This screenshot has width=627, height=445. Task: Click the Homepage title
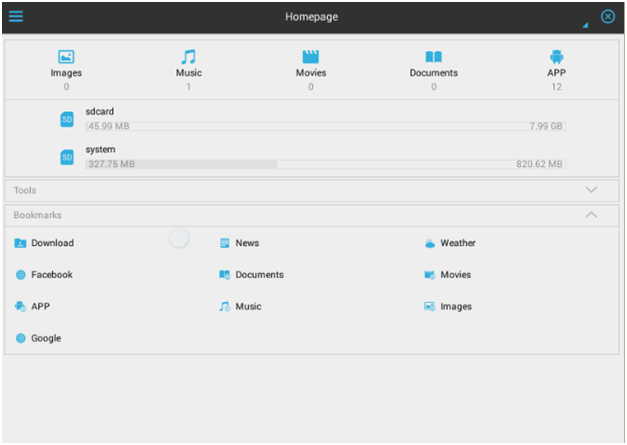(x=312, y=17)
